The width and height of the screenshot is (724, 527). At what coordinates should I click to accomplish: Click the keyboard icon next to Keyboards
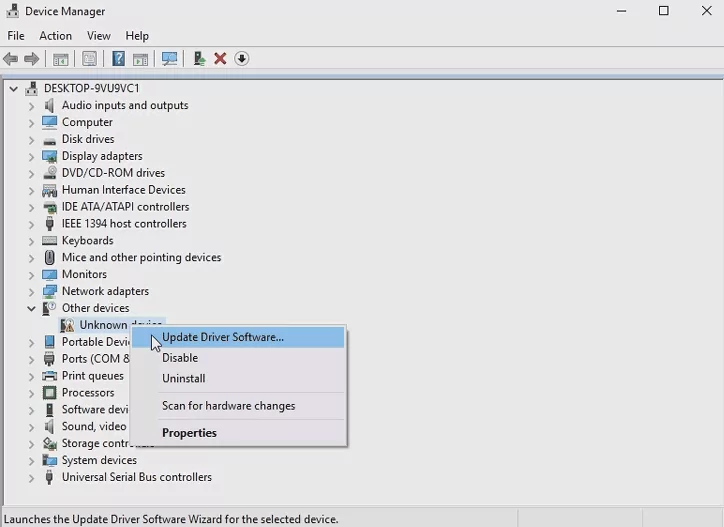click(49, 241)
